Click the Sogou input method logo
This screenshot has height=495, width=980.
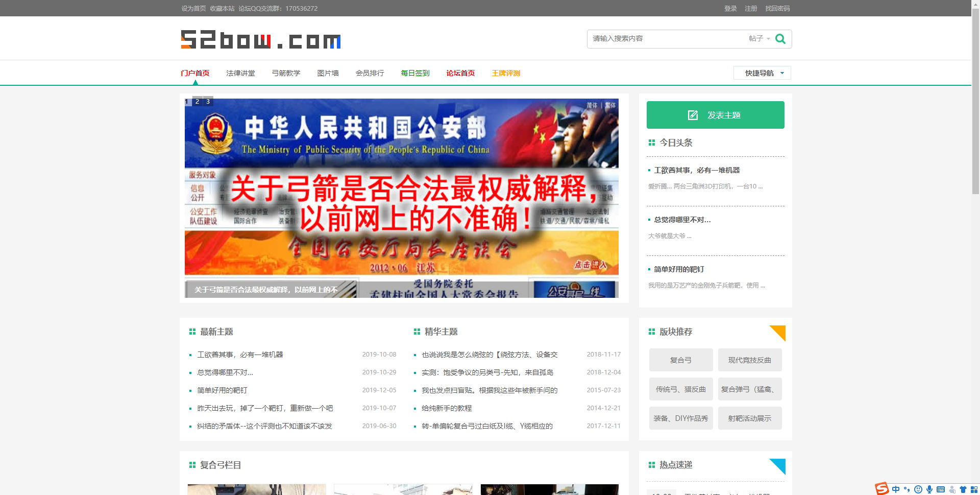[x=882, y=489]
